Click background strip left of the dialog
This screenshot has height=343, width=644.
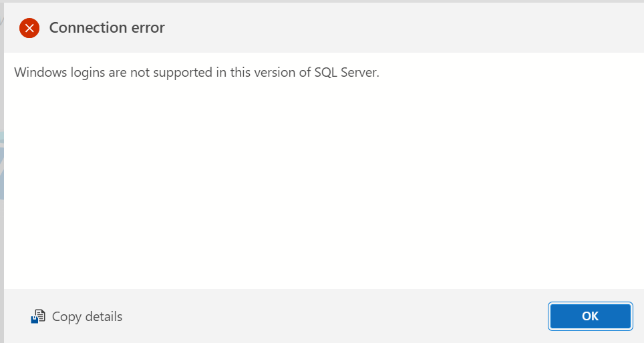(x=1, y=172)
